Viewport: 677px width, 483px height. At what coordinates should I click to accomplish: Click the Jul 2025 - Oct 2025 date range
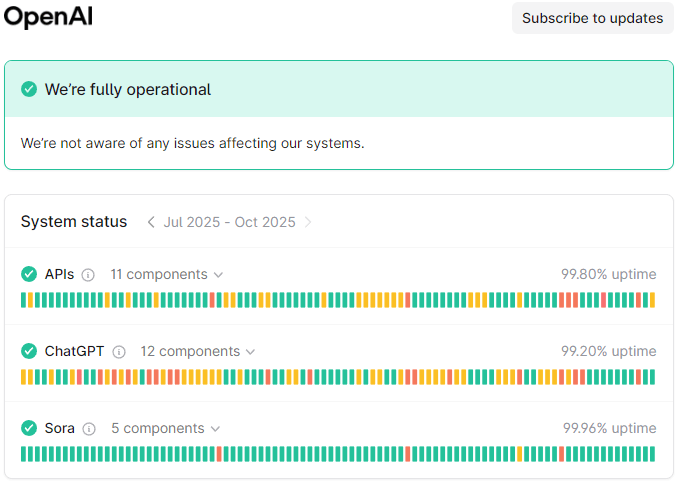click(x=229, y=222)
